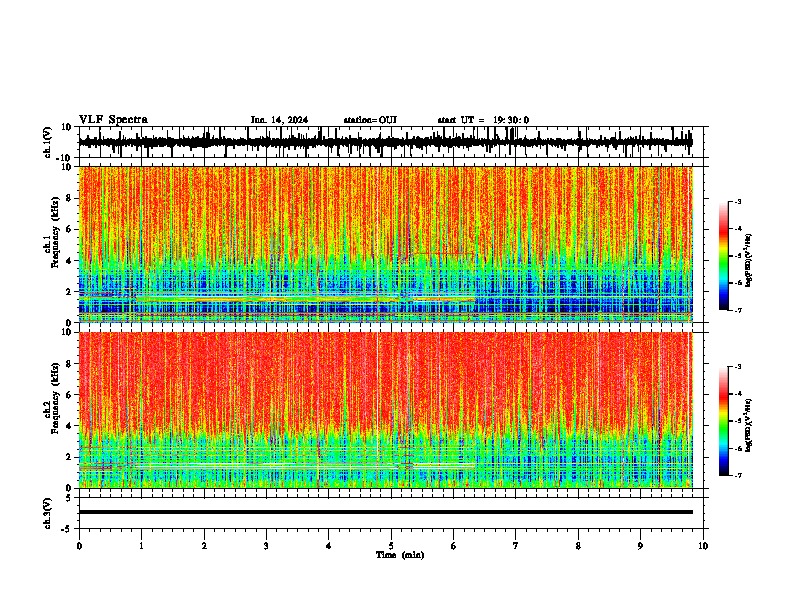Click the "ch.1(V)" waveform axis label
The width and height of the screenshot is (792, 612).
[x=48, y=142]
